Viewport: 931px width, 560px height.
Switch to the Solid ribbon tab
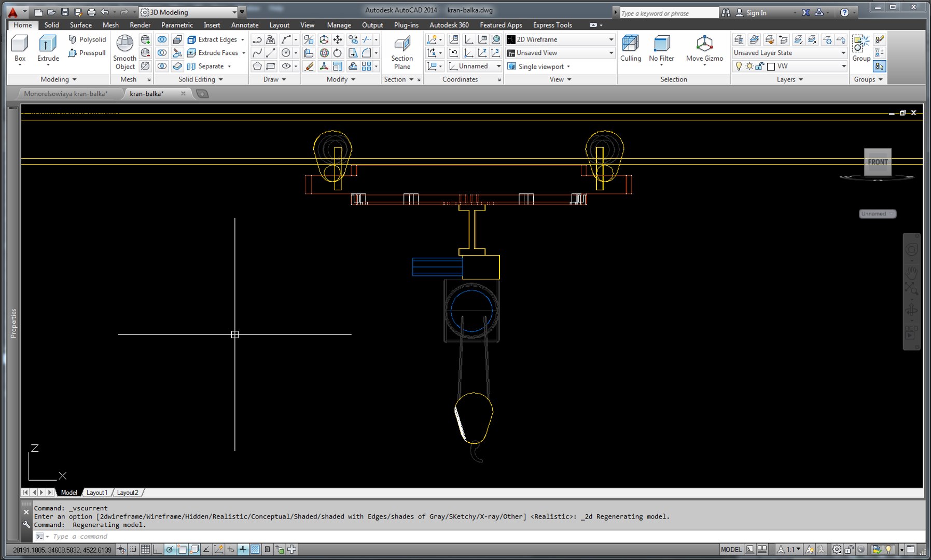[51, 25]
